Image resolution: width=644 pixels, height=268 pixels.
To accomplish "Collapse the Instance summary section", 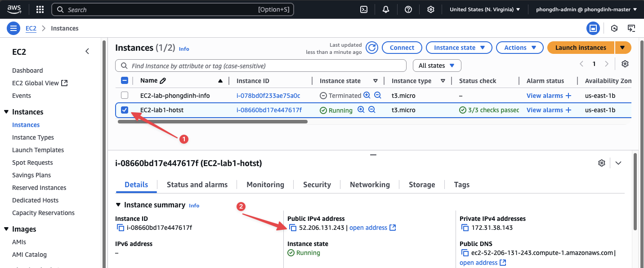I will [x=118, y=205].
